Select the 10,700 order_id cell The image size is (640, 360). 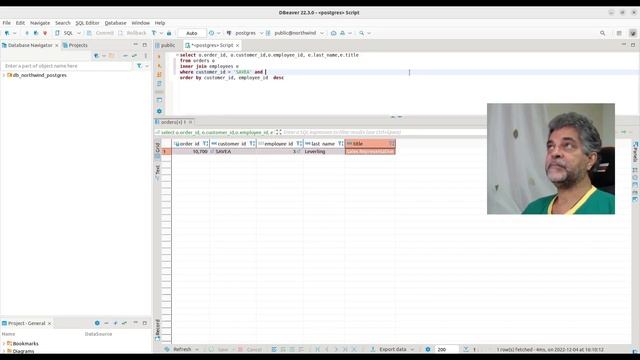pos(191,151)
